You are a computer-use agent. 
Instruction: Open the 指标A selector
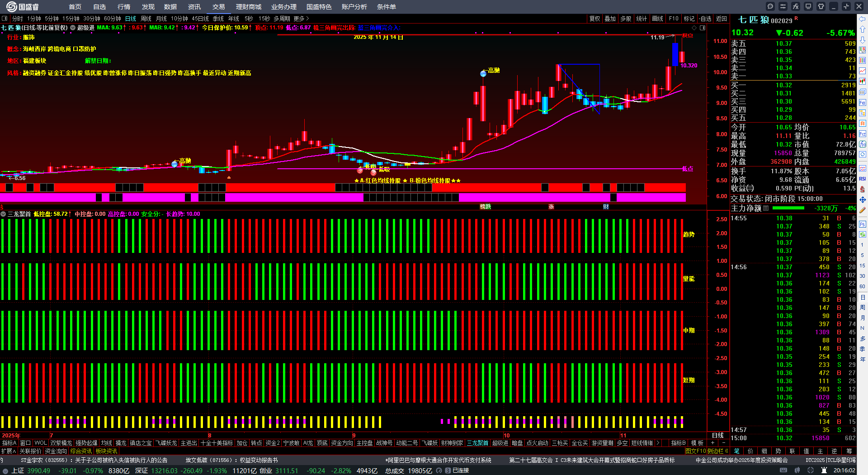9,443
